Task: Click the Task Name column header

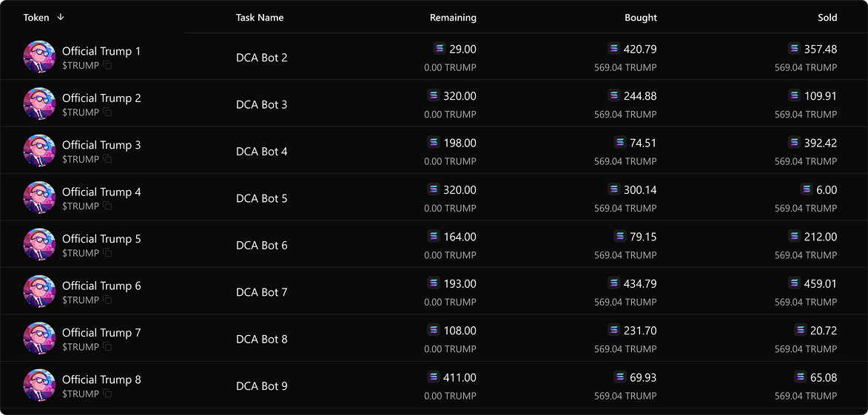Action: click(x=260, y=18)
